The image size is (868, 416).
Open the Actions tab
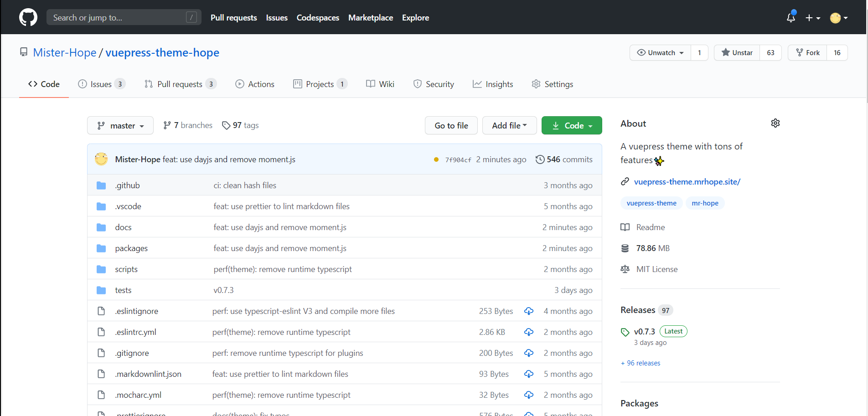click(255, 84)
